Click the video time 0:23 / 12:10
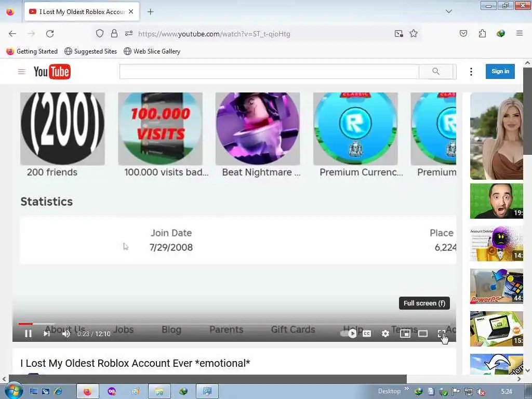This screenshot has width=532, height=399. [94, 334]
